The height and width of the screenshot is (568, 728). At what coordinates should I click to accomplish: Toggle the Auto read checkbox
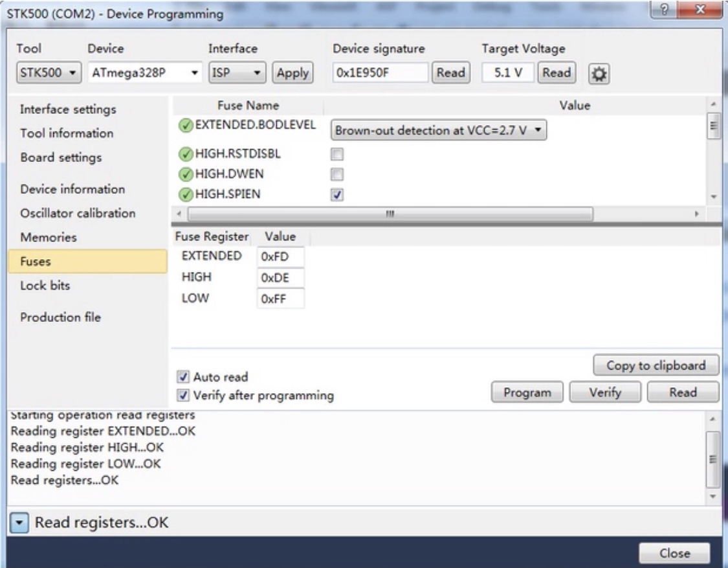[183, 376]
